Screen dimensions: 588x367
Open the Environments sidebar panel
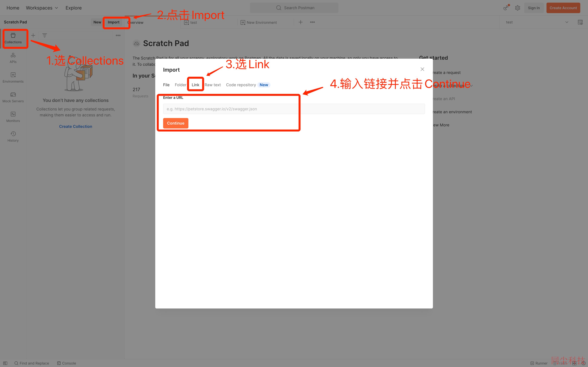(13, 78)
